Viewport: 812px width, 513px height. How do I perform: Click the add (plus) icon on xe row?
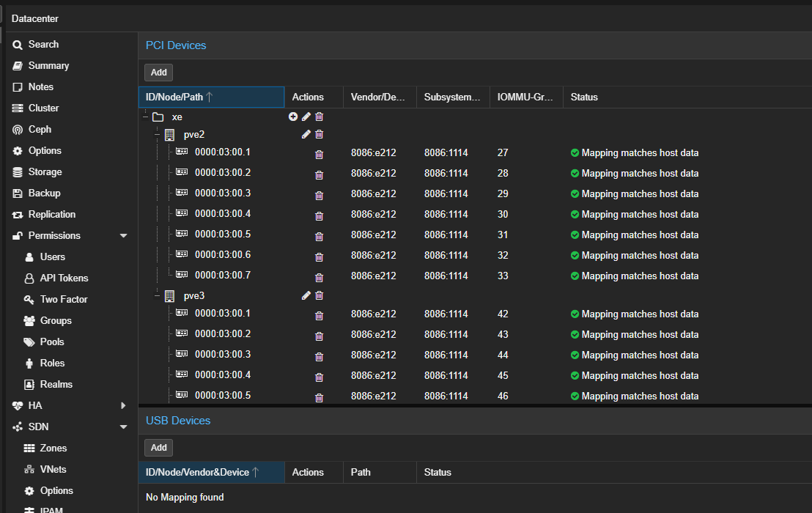click(x=293, y=117)
